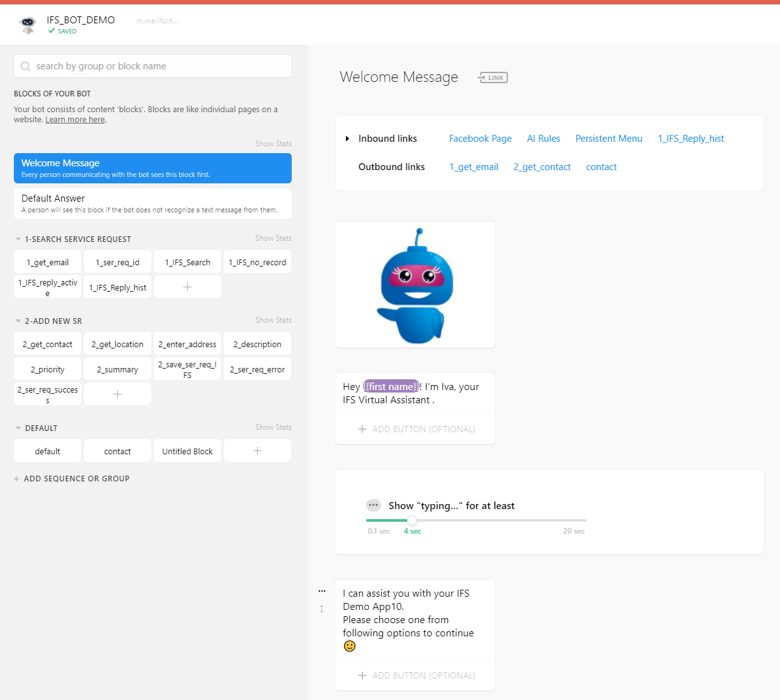Collapse the 1-SEARCH SERVICE REQUEST group
This screenshot has height=700, width=780.
coord(18,239)
